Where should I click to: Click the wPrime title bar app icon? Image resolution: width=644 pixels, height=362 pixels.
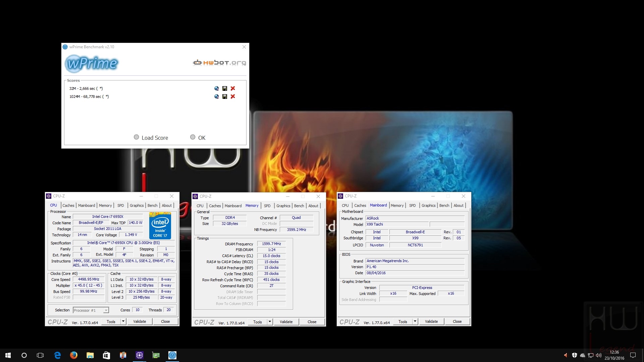click(65, 47)
